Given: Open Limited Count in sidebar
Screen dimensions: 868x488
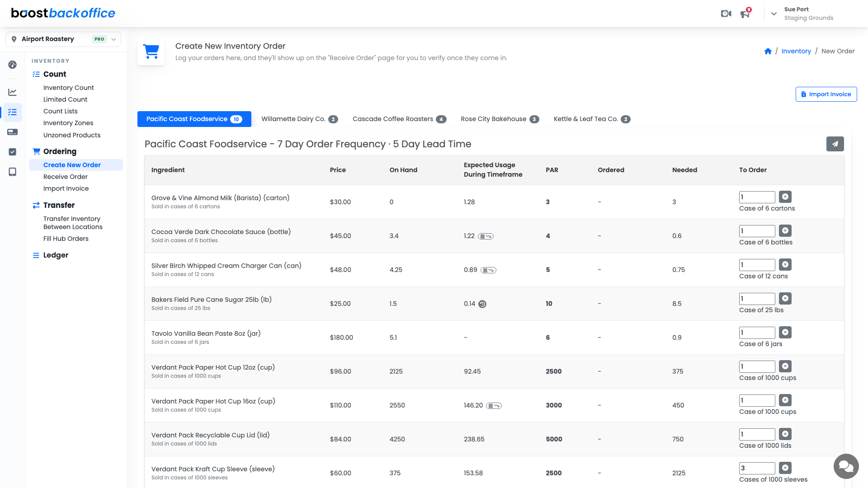Looking at the screenshot, I should (66, 99).
